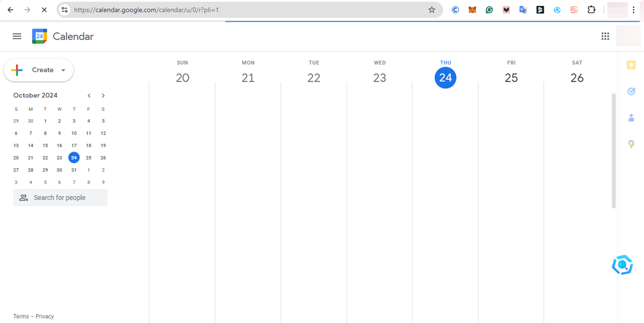This screenshot has width=644, height=323.
Task: Click the Search for people field
Action: [x=61, y=198]
